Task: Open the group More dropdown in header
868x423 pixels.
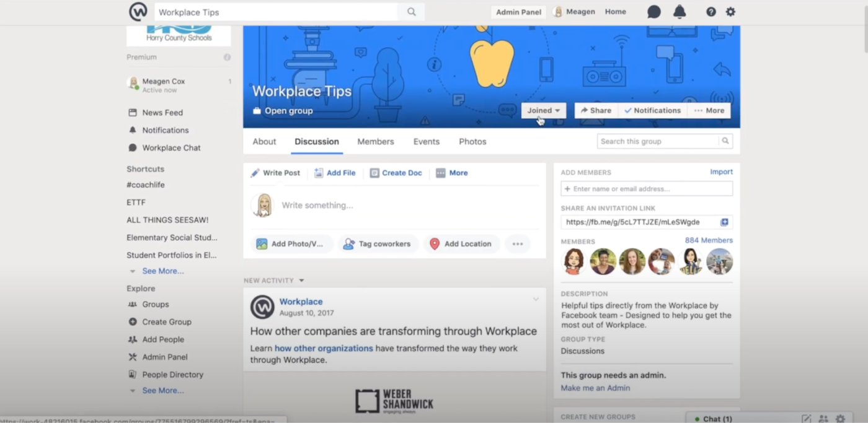Action: pos(709,110)
